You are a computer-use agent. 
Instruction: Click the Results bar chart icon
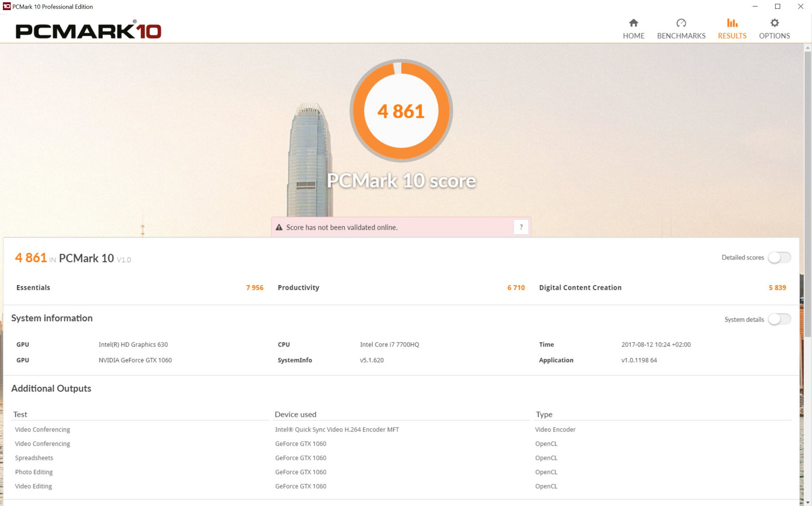pos(732,23)
